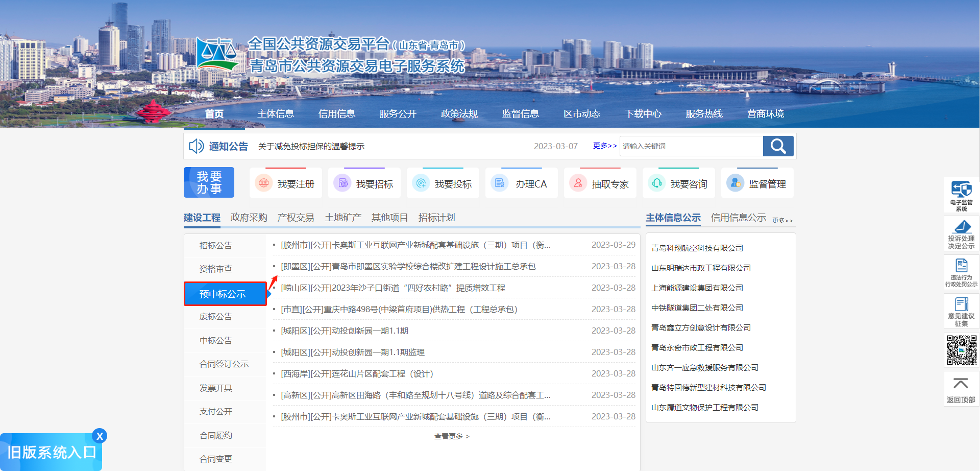
Task: Open the 营商环境 nav menu
Action: point(766,114)
